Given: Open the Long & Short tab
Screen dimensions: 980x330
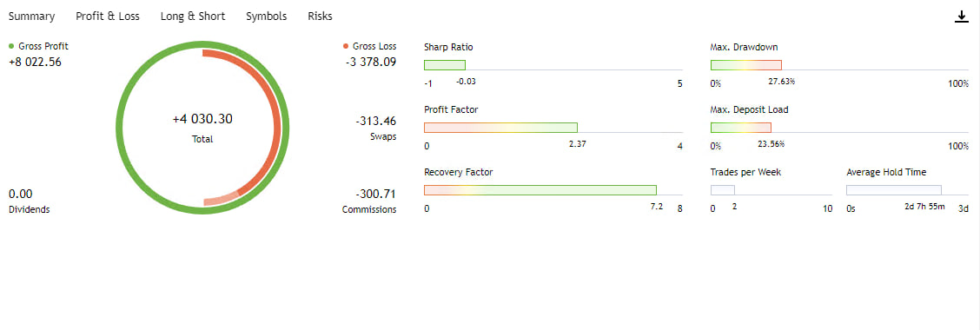Looking at the screenshot, I should (x=193, y=16).
